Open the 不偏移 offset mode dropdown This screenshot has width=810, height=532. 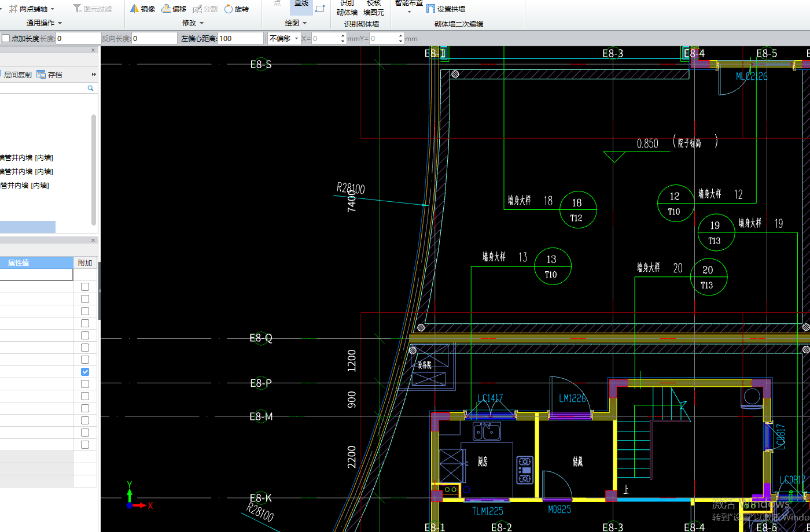click(x=283, y=38)
